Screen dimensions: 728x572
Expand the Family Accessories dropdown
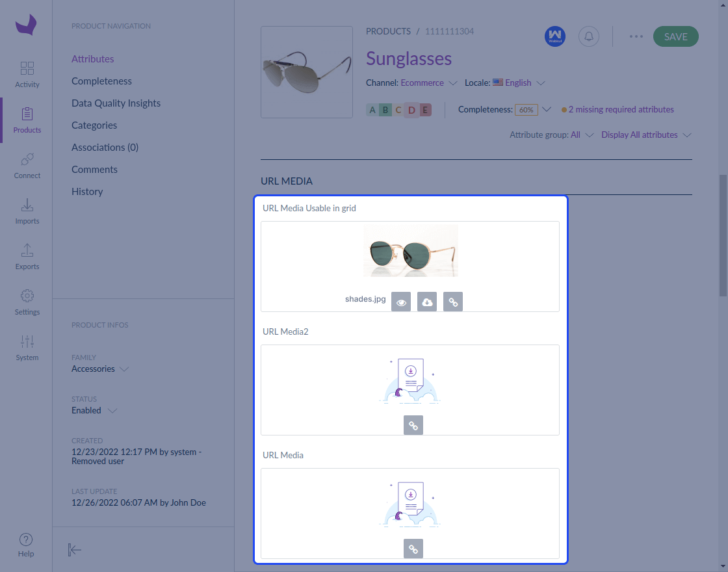click(x=100, y=369)
